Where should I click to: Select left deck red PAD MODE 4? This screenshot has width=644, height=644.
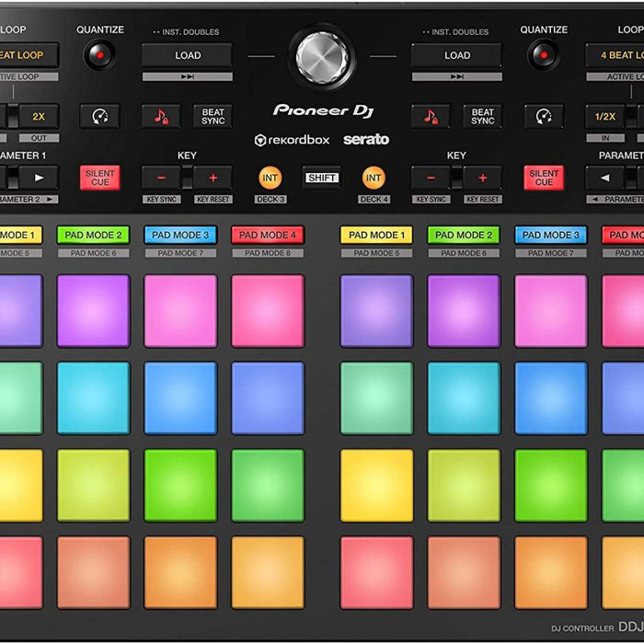tap(268, 235)
